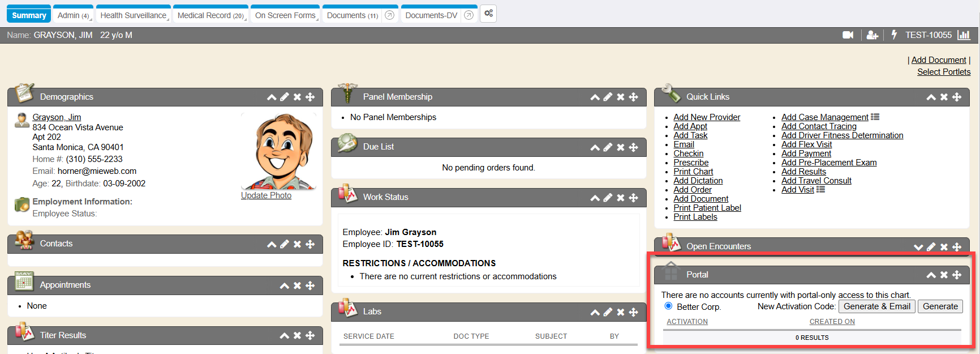This screenshot has height=354, width=980.
Task: Edit the Demographics portlet with pencil icon
Action: pyautogui.click(x=285, y=97)
